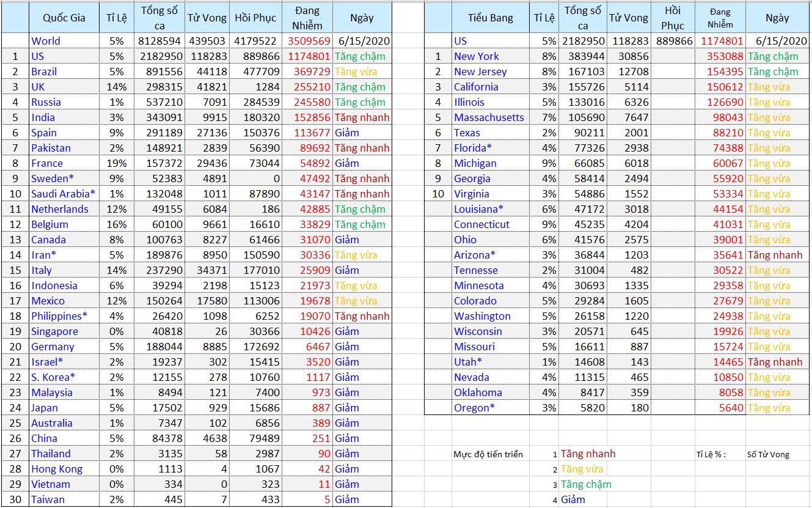
Task: Click the Vietnam country cell
Action: click(x=64, y=484)
